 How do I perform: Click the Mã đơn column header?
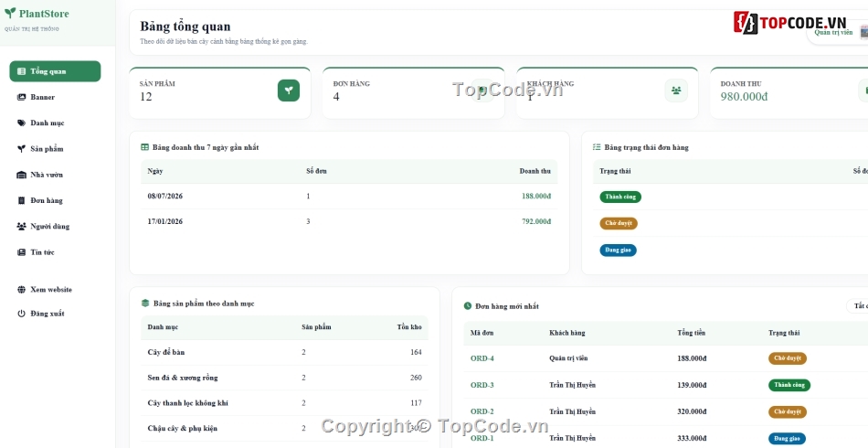pyautogui.click(x=482, y=333)
